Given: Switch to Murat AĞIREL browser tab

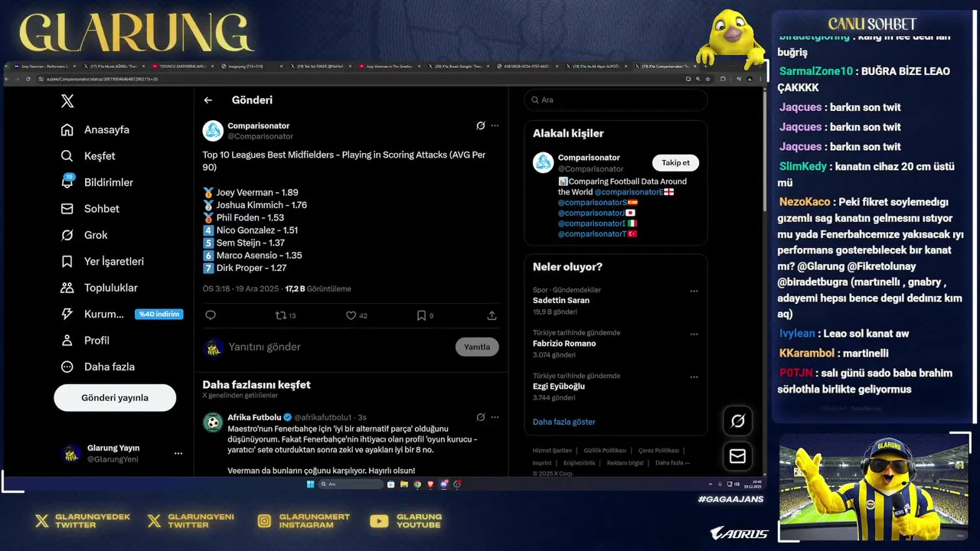Looking at the screenshot, I should click(x=114, y=67).
